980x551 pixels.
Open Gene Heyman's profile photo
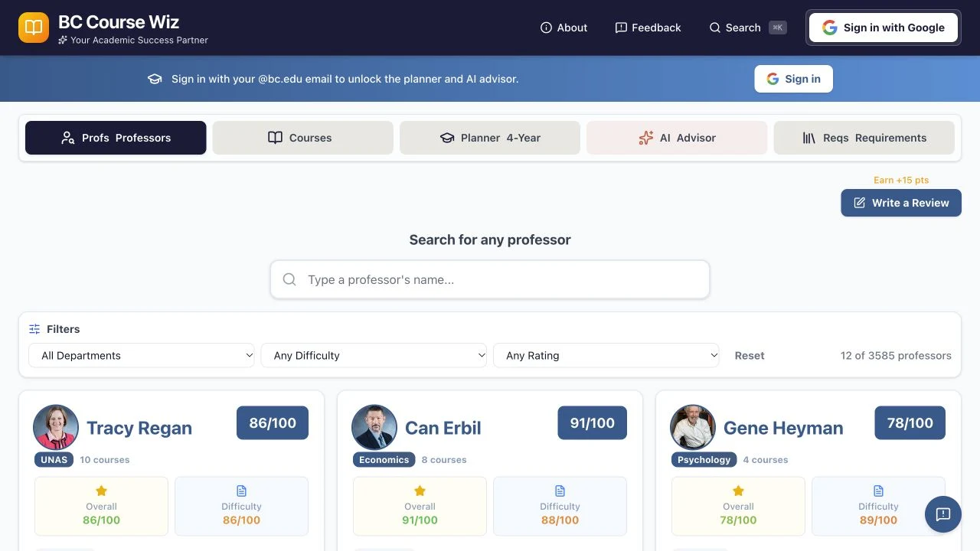click(x=693, y=427)
